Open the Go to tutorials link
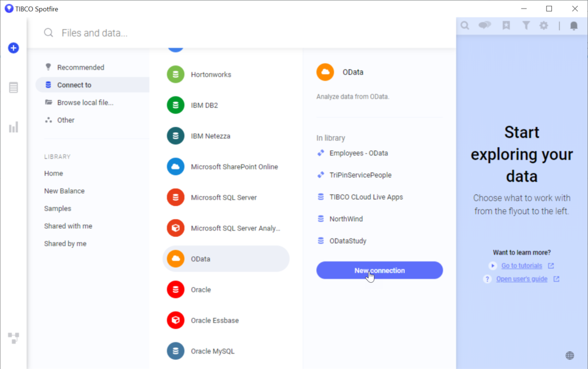This screenshot has width=588, height=369. click(521, 266)
